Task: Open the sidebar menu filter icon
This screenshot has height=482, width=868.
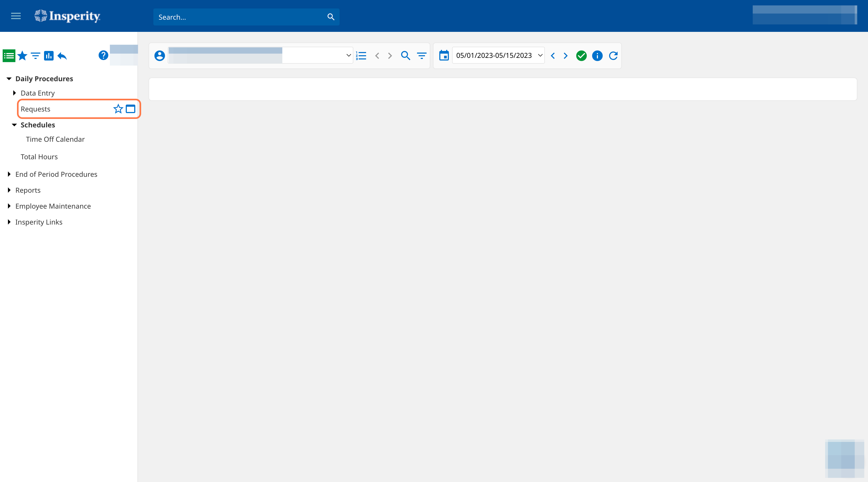Action: pyautogui.click(x=35, y=56)
